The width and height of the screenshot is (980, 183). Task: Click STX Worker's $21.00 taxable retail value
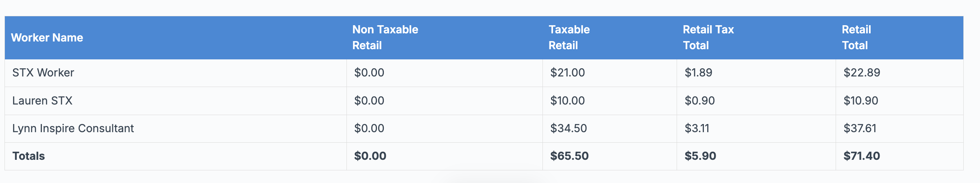pyautogui.click(x=567, y=73)
